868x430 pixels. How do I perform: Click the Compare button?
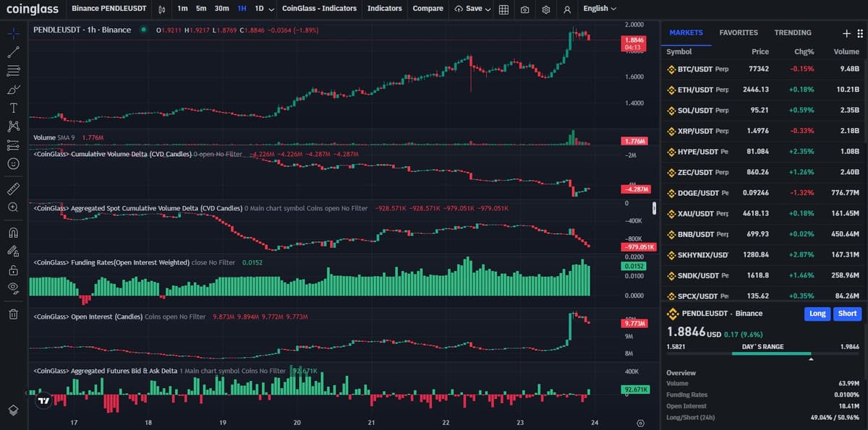point(427,9)
